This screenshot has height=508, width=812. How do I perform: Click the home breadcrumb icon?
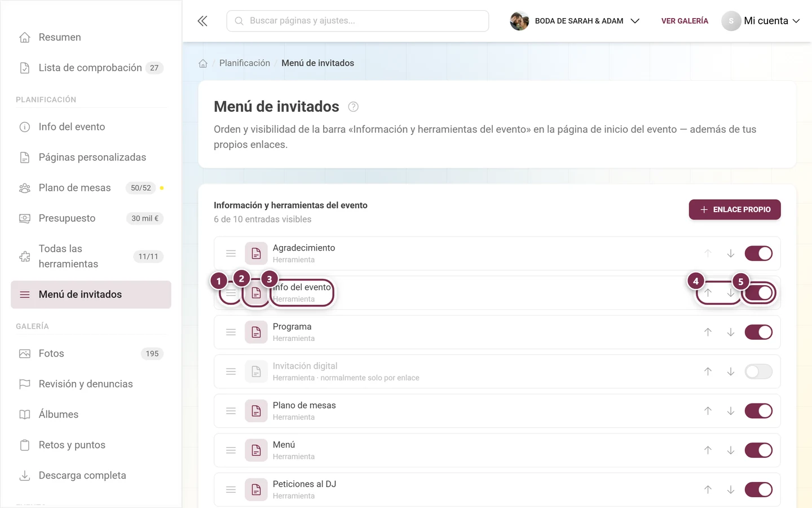pos(203,63)
